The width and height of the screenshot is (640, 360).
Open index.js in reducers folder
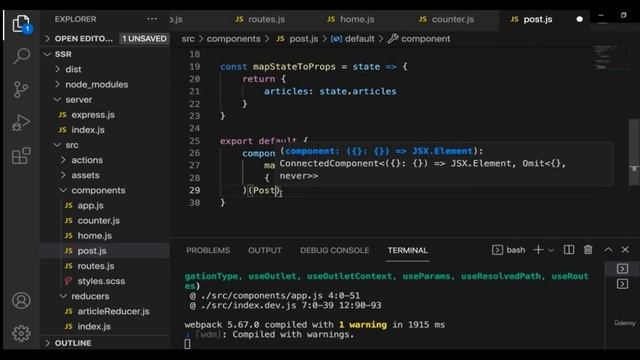coord(94,326)
